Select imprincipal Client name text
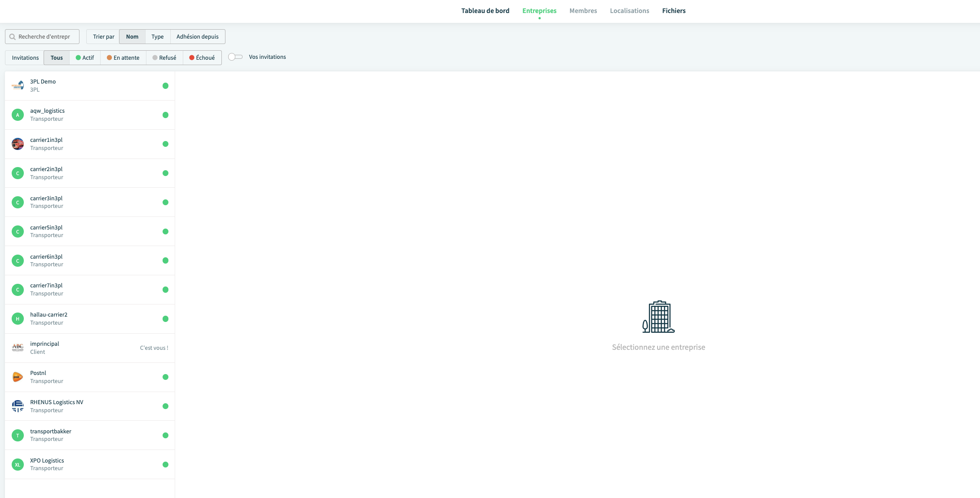Screen dimensions: 980x498 44,344
